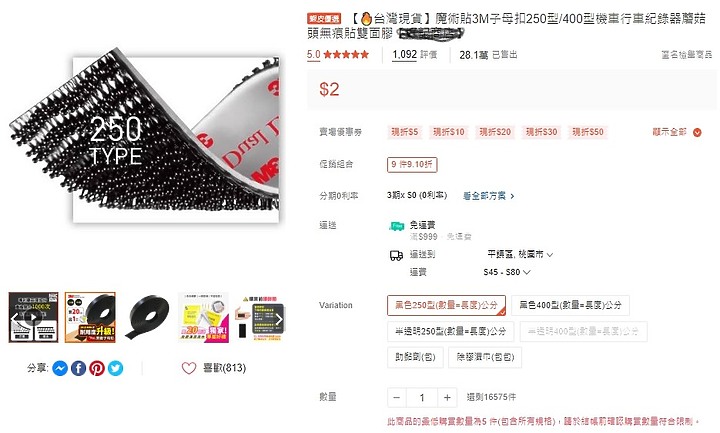Click the heart icon to like the product

[189, 368]
